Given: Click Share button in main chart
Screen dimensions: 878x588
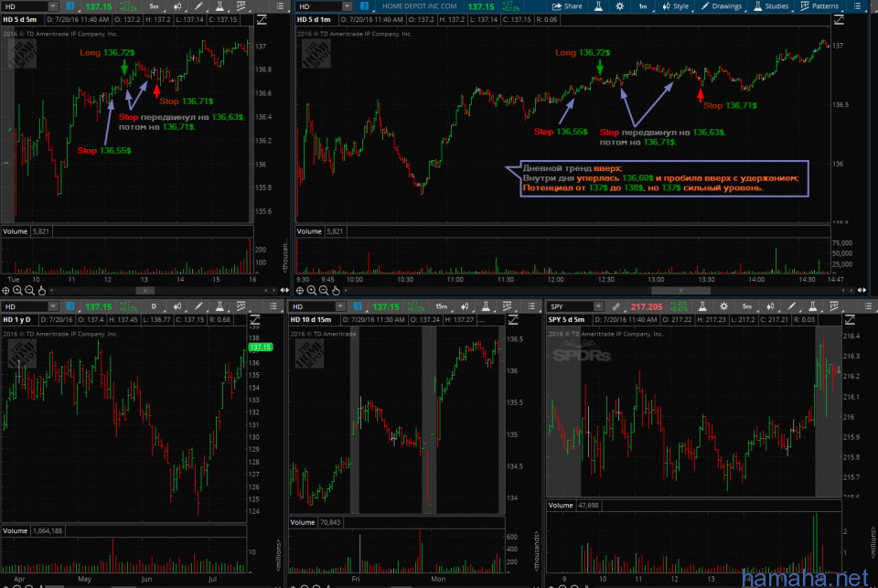Looking at the screenshot, I should pyautogui.click(x=567, y=6).
